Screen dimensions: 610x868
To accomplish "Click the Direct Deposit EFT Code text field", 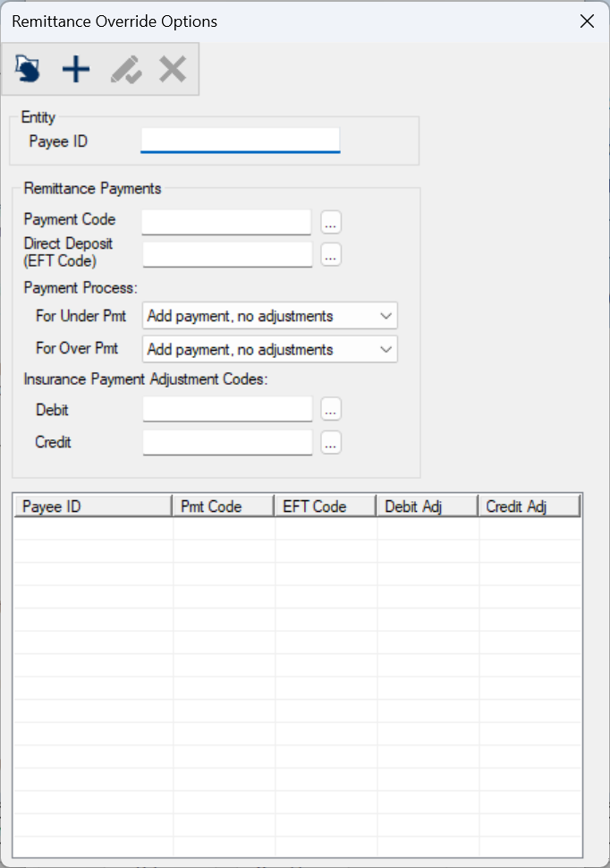I will [227, 254].
